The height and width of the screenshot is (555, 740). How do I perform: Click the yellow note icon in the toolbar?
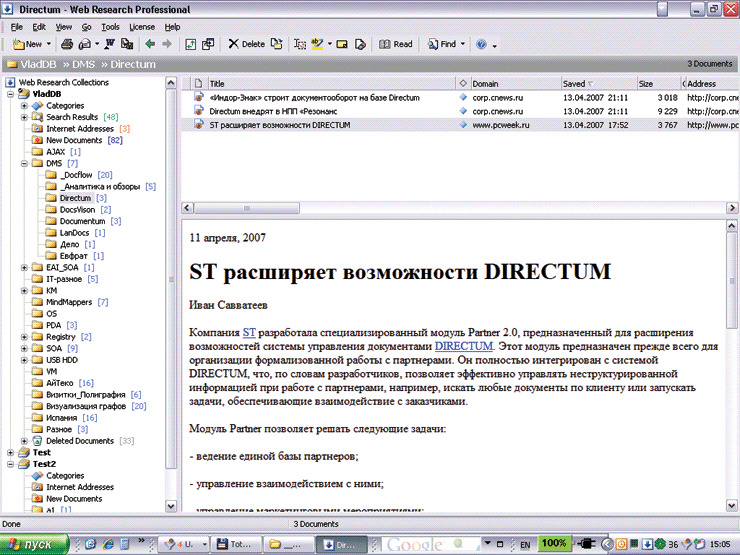click(x=342, y=44)
